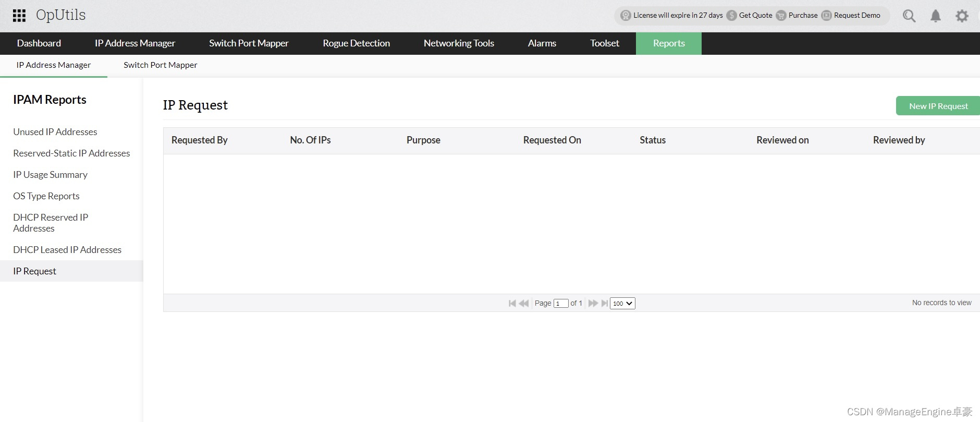Select the Reports menu tab
This screenshot has height=422, width=980.
[x=669, y=43]
